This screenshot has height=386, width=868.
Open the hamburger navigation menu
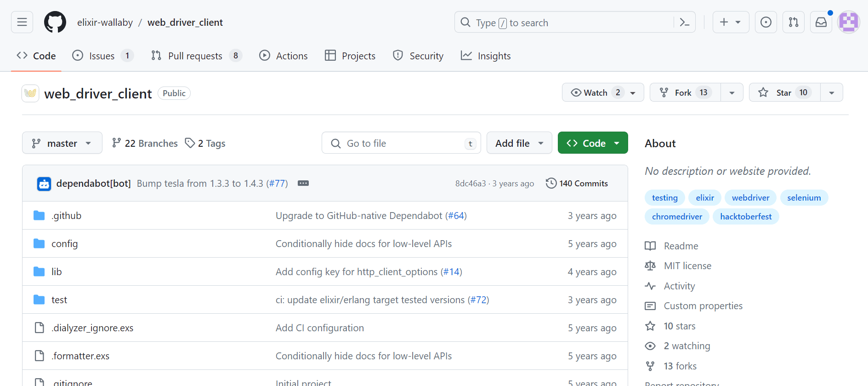22,22
